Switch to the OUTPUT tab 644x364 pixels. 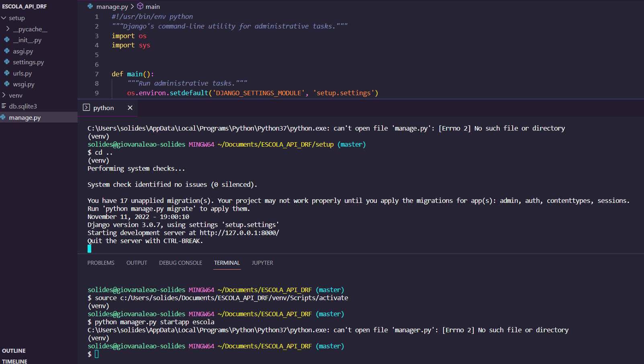click(136, 262)
